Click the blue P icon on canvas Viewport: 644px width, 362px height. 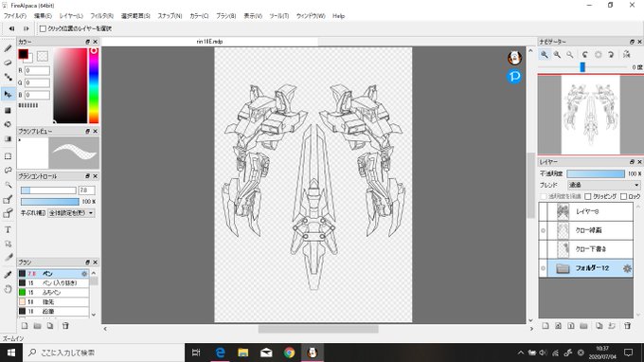click(514, 76)
